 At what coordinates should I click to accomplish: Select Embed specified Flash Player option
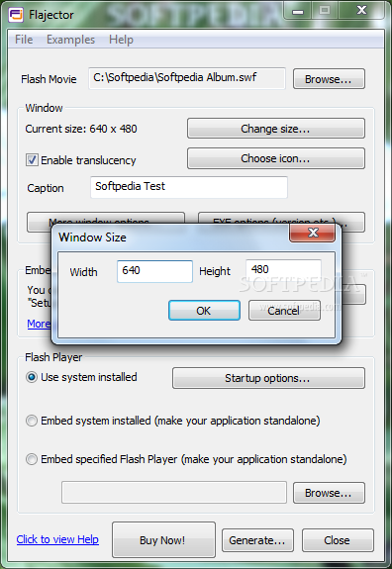[32, 459]
